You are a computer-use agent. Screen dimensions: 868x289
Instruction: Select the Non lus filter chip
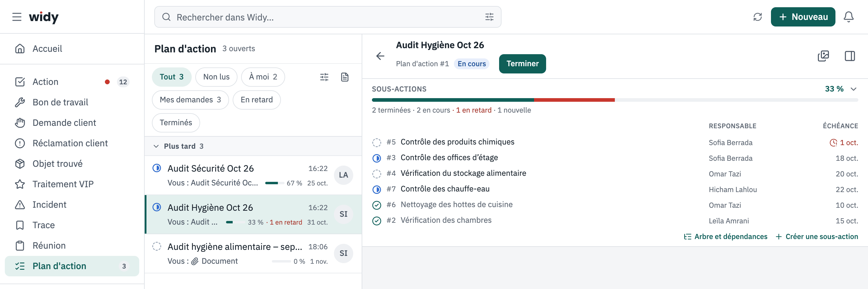click(216, 77)
